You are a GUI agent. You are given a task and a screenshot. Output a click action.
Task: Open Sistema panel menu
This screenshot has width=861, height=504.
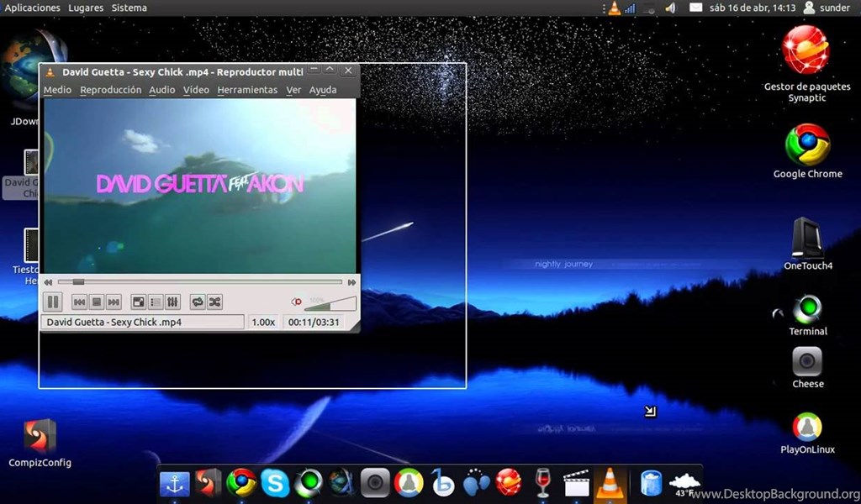pyautogui.click(x=129, y=8)
